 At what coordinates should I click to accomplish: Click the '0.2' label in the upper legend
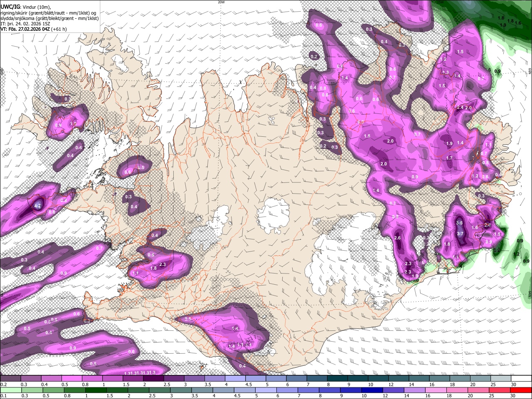(x=3, y=384)
